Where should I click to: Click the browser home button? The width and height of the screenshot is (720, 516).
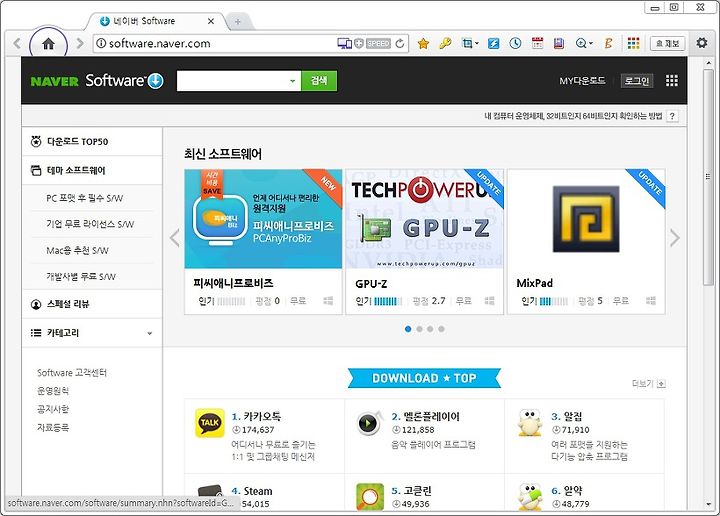pyautogui.click(x=48, y=44)
